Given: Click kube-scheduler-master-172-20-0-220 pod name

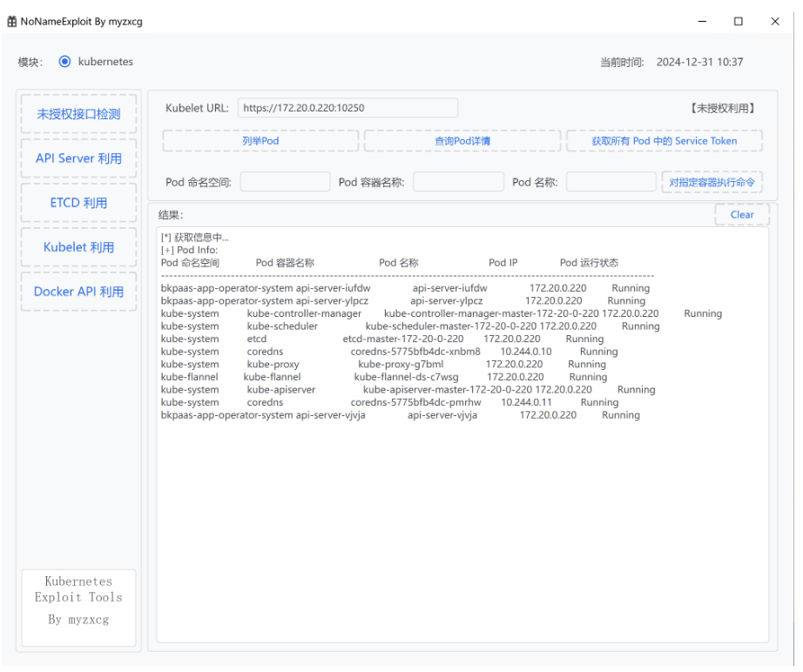Looking at the screenshot, I should tap(452, 327).
